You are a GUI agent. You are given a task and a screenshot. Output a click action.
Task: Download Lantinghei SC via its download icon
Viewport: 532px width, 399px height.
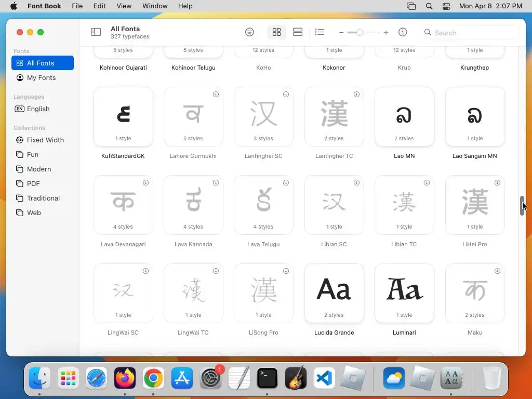coord(286,95)
